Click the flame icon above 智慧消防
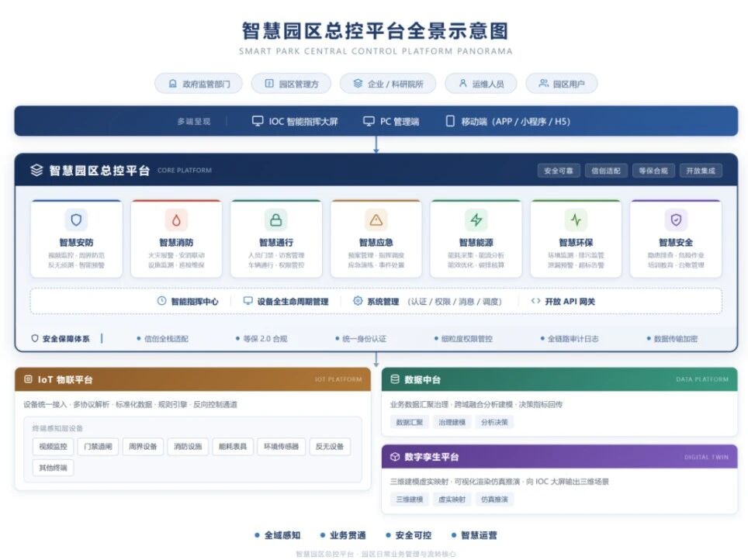Screen dimensions: 748x560 176,220
